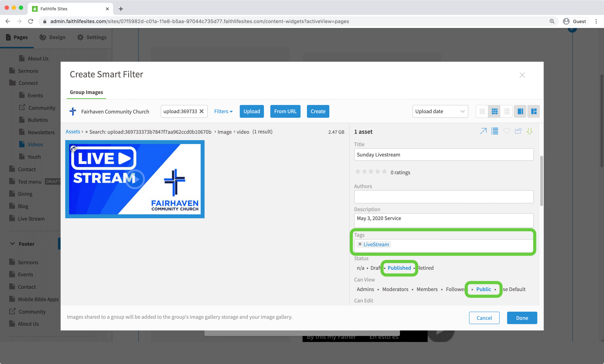The width and height of the screenshot is (604, 364).
Task: Toggle the details side panel
Action: pyautogui.click(x=520, y=111)
